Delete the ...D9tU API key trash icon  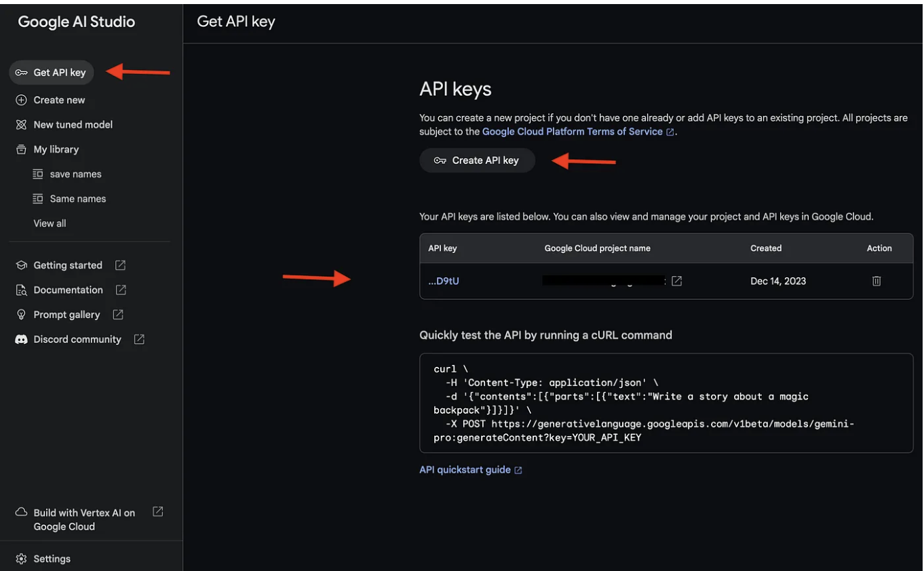click(x=877, y=281)
